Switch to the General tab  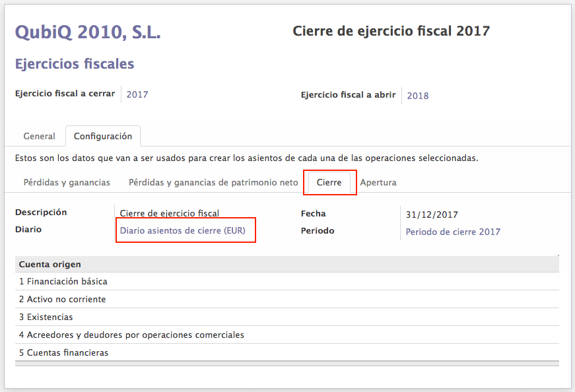[40, 136]
